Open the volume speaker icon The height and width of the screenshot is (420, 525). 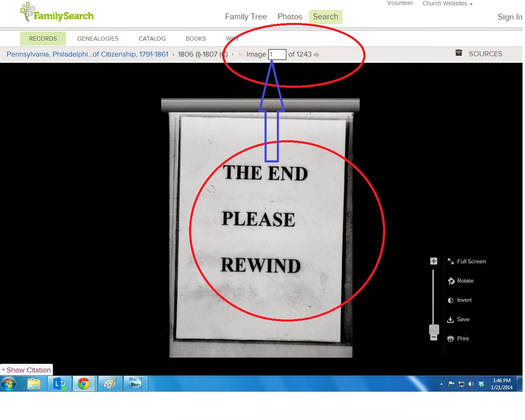pyautogui.click(x=471, y=384)
